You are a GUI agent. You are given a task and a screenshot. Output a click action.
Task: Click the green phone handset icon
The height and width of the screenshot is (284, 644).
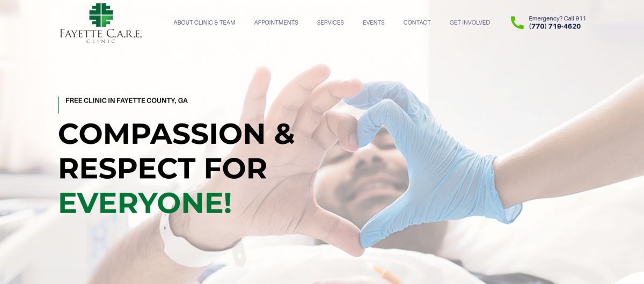(x=517, y=23)
